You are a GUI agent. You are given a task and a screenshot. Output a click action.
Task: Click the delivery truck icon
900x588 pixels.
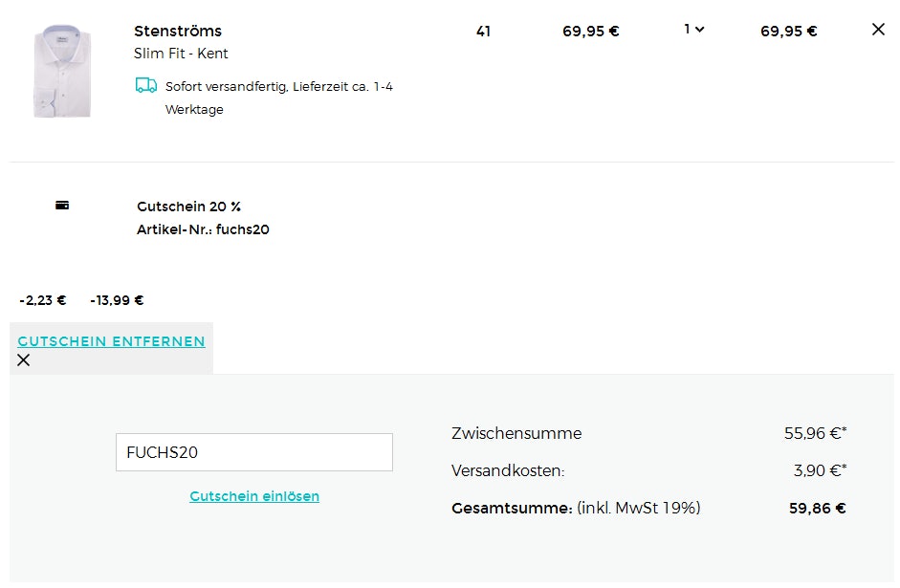pos(146,86)
